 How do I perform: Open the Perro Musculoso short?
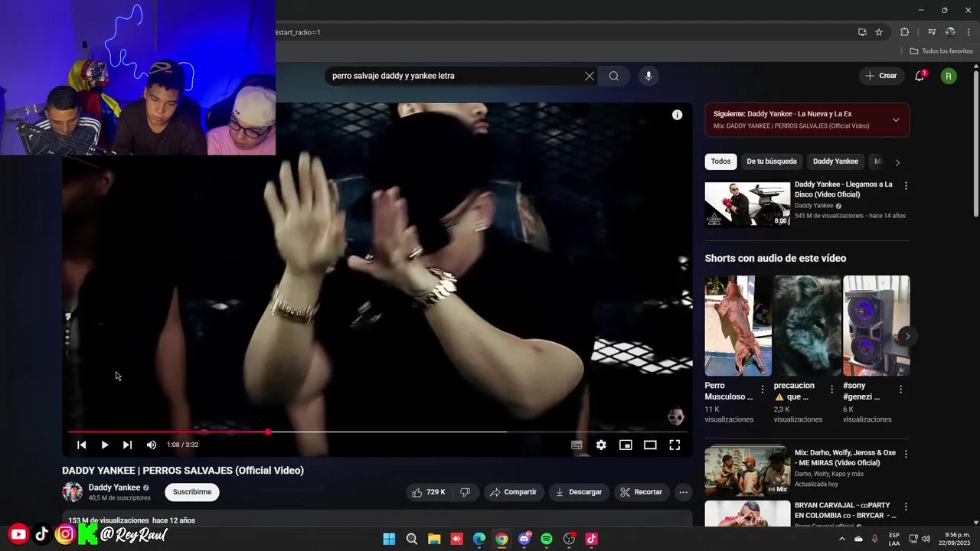(738, 326)
